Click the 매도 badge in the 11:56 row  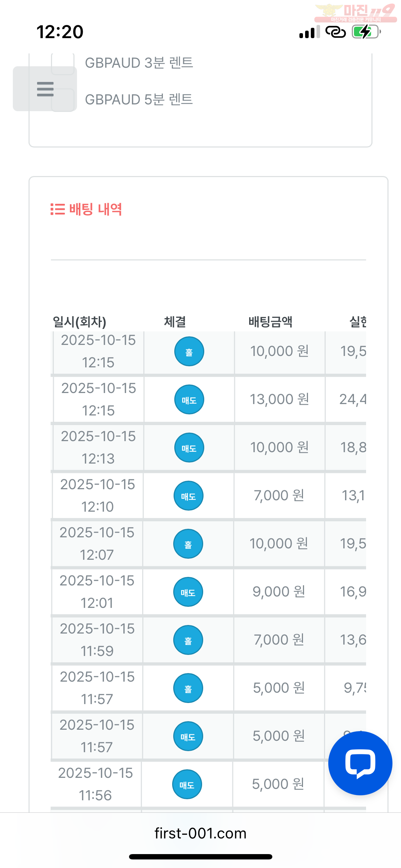pos(187,785)
